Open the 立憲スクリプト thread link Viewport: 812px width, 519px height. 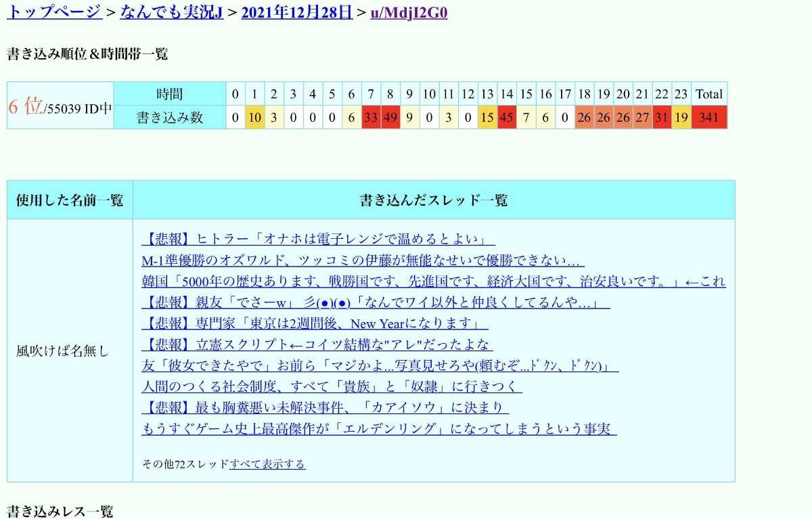coord(317,344)
